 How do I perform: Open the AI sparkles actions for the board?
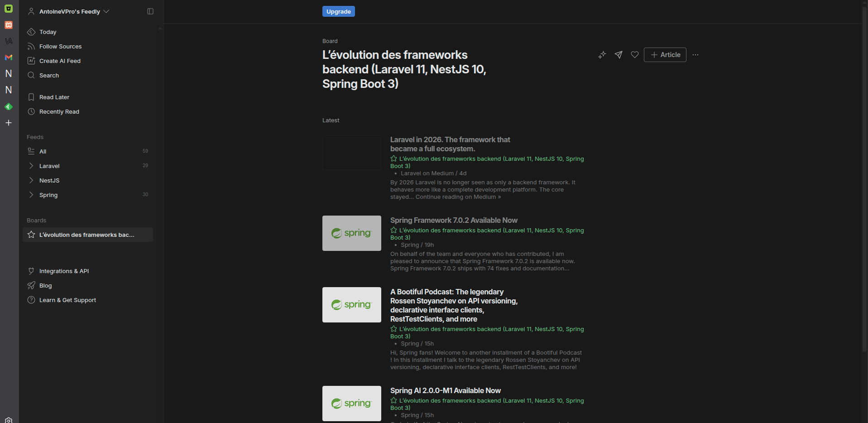tap(602, 55)
